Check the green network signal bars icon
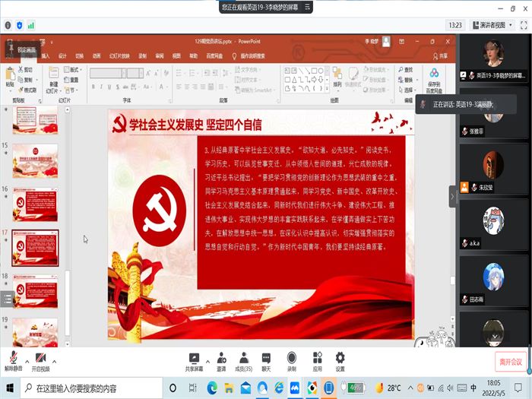 [31, 25]
